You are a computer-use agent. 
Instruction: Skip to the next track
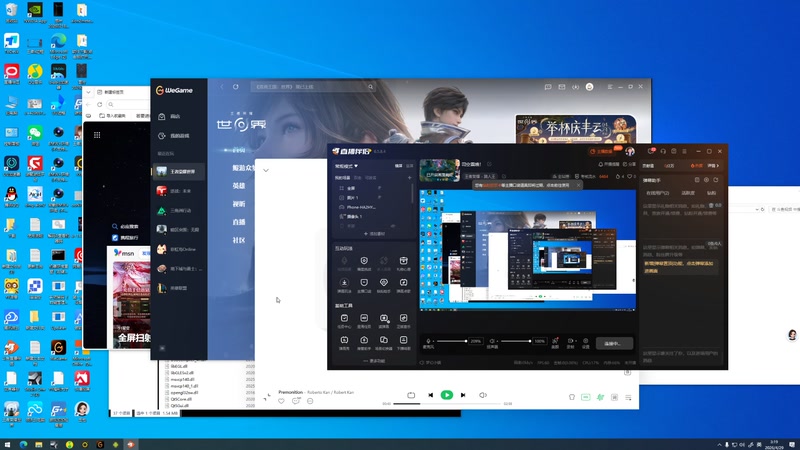(463, 395)
